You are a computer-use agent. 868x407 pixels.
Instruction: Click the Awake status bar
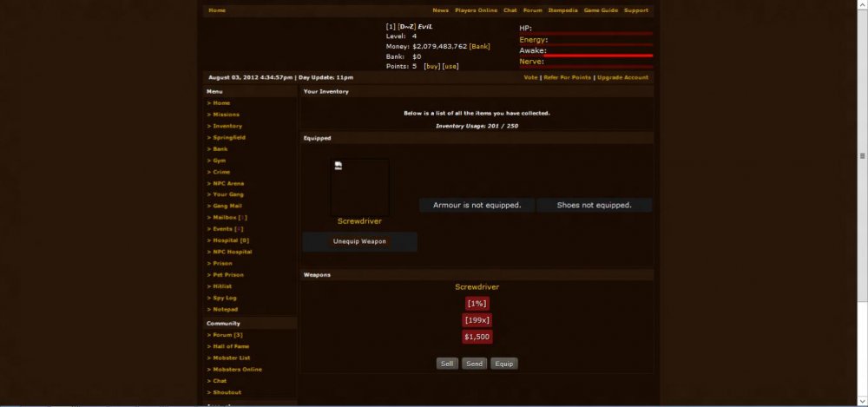pyautogui.click(x=599, y=55)
